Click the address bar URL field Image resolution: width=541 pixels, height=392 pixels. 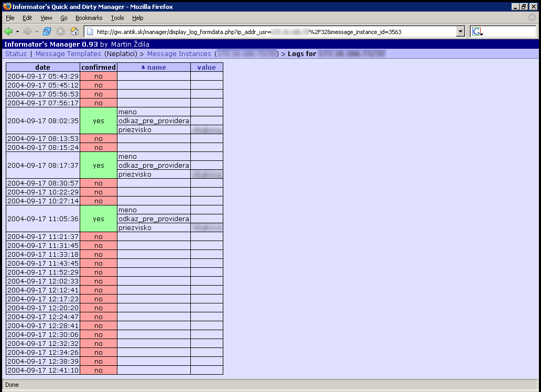coord(273,32)
